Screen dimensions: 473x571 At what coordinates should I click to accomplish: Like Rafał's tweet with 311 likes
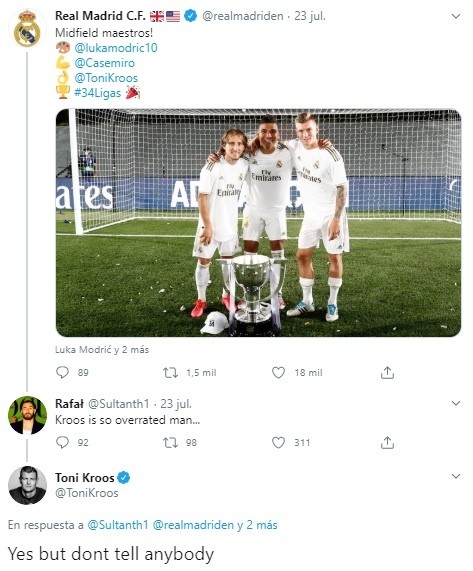point(279,442)
